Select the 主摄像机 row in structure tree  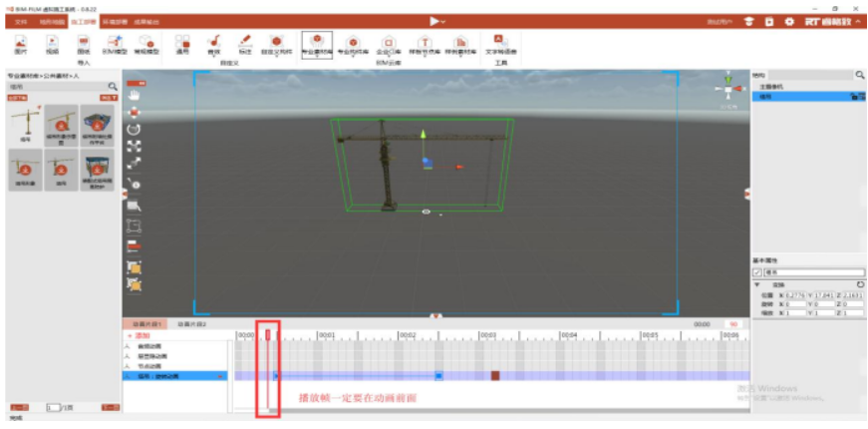click(x=807, y=87)
